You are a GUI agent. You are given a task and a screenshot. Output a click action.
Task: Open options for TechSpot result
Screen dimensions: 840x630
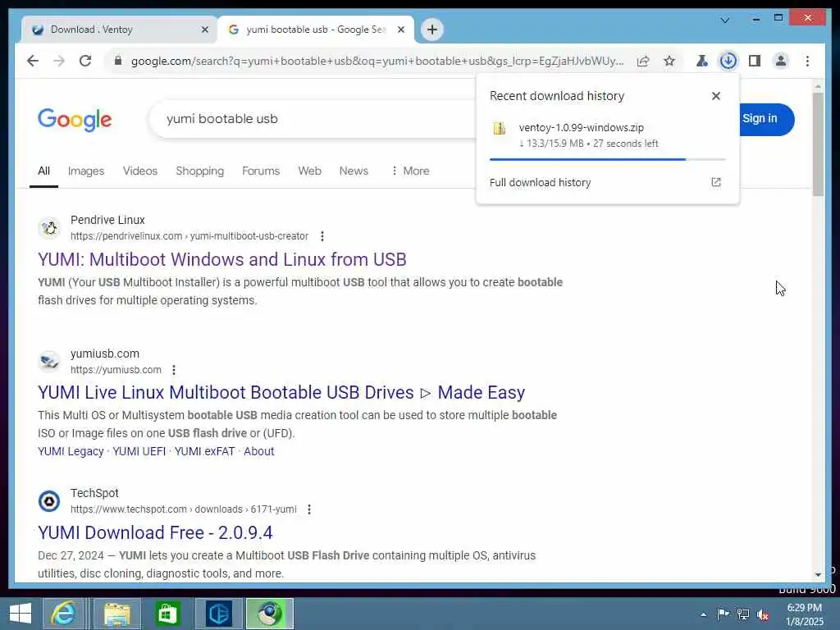tap(309, 509)
